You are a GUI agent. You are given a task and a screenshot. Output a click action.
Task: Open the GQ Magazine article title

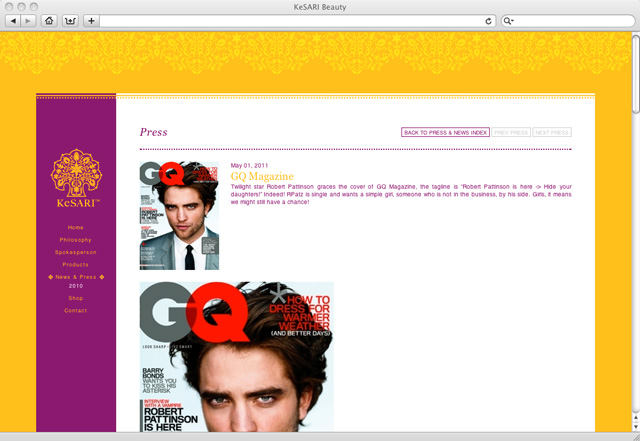tap(262, 176)
